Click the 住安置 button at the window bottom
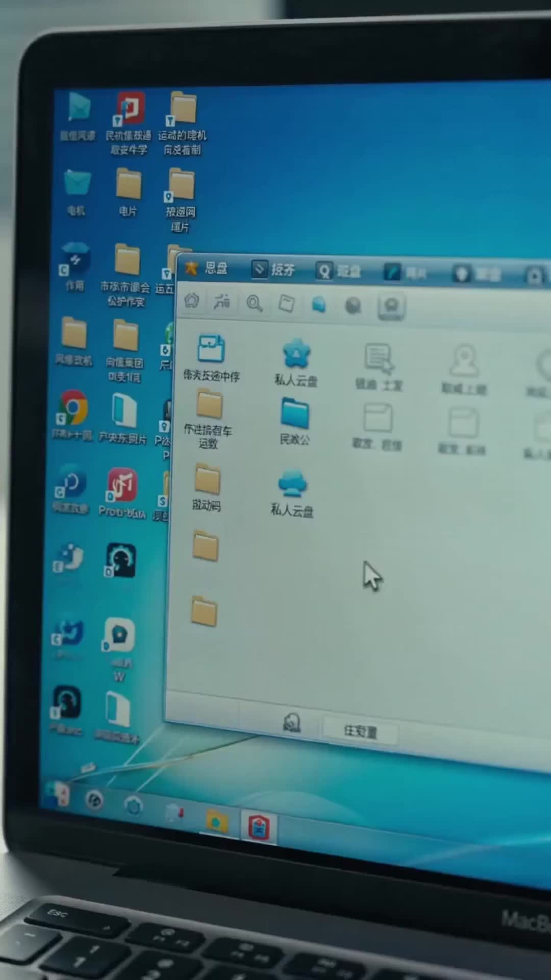The height and width of the screenshot is (980, 551). click(x=360, y=731)
